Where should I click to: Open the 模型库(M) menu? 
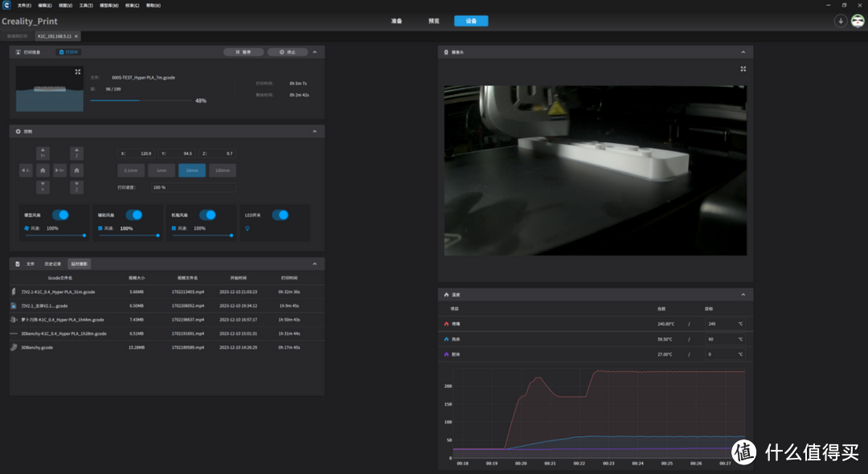(109, 6)
